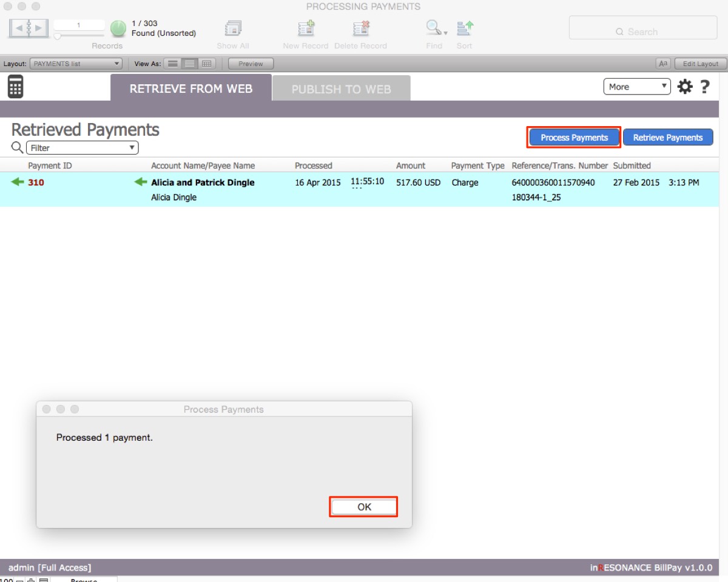Click the Search field in toolbar

point(642,32)
